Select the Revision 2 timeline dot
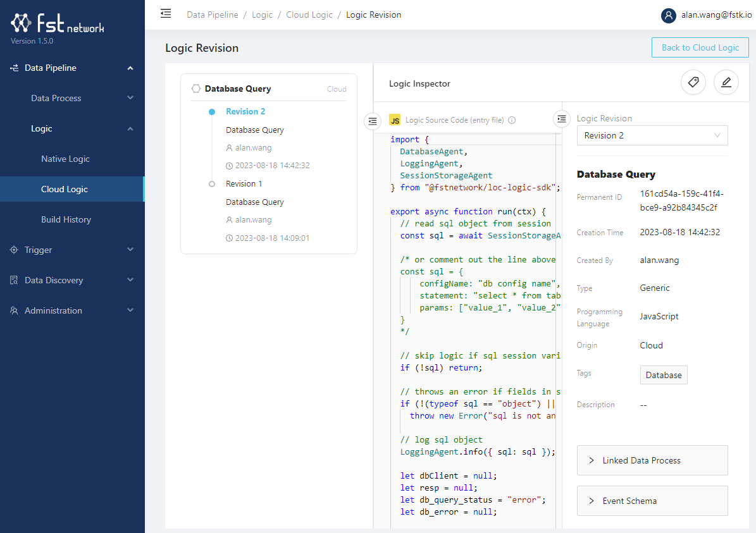Image resolution: width=756 pixels, height=533 pixels. [x=212, y=112]
